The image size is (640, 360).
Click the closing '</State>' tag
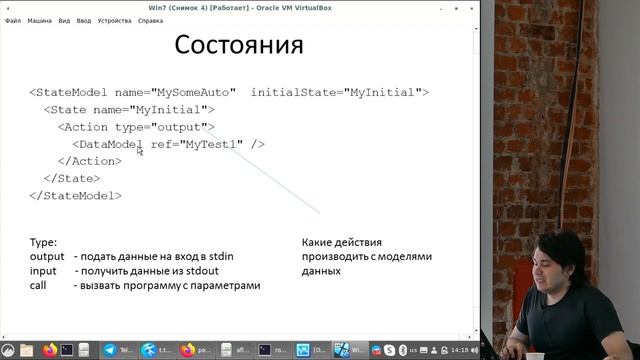coord(72,179)
